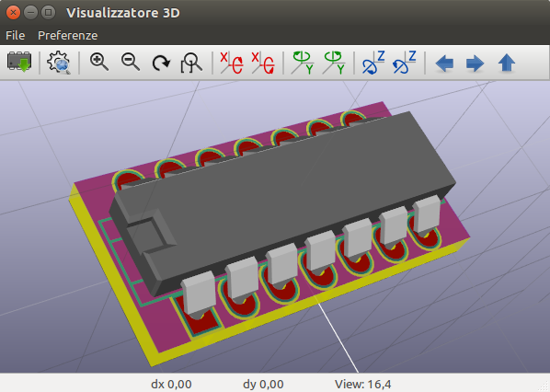Click the reload board icon
This screenshot has width=550, height=392.
tap(19, 63)
